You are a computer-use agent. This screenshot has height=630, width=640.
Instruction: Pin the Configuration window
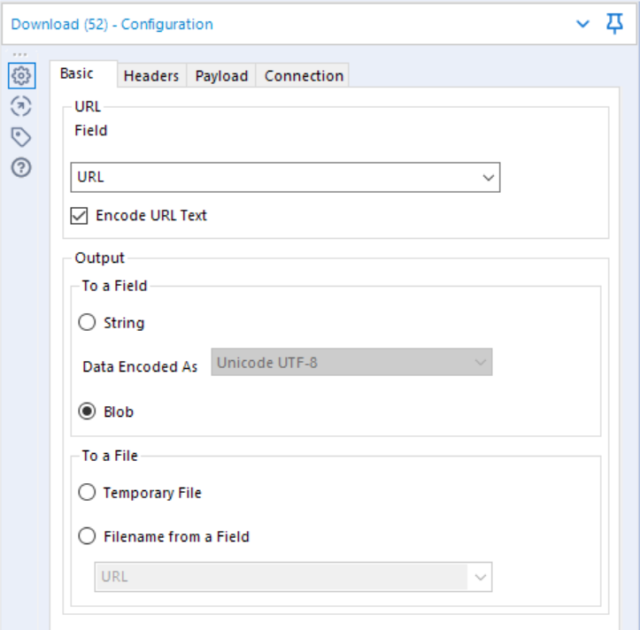pos(615,24)
